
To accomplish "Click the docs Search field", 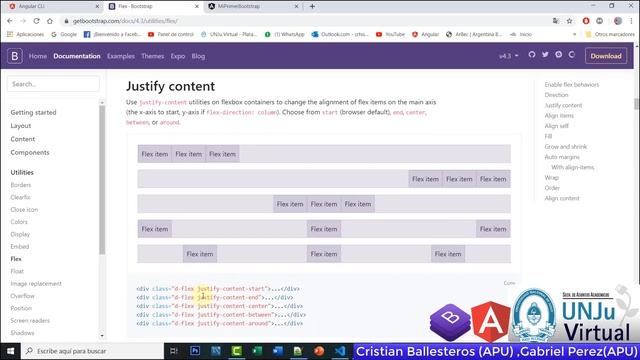I will point(53,84).
